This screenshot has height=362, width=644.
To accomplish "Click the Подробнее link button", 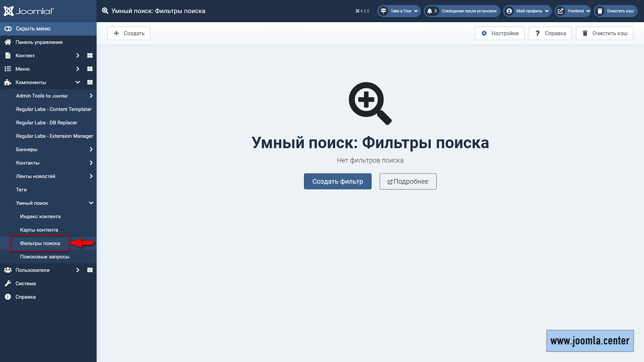I will 408,182.
